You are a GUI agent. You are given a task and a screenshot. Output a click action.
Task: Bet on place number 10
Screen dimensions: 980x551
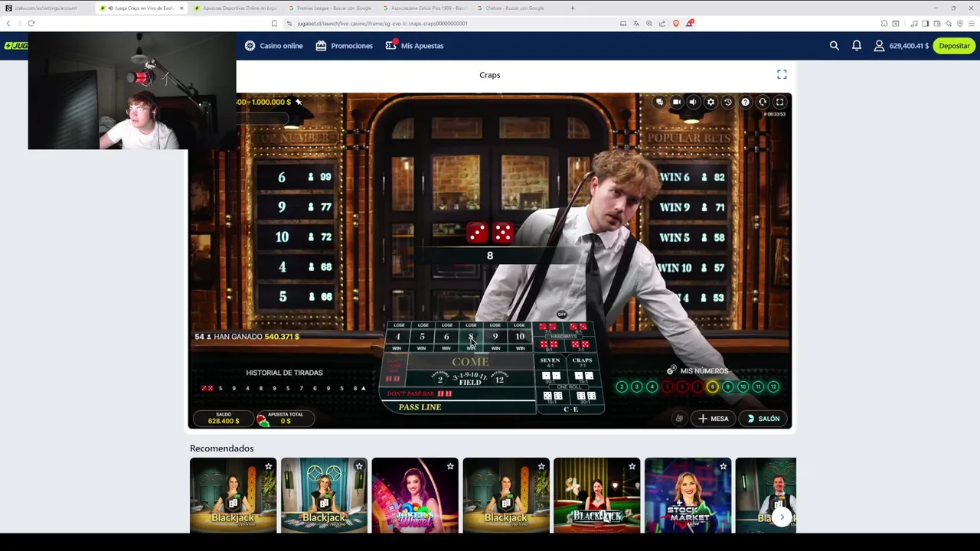(520, 337)
